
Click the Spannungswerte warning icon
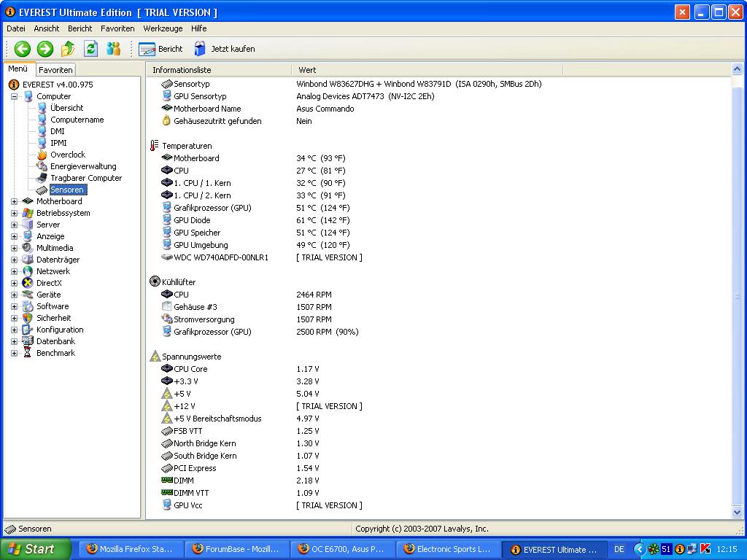155,356
